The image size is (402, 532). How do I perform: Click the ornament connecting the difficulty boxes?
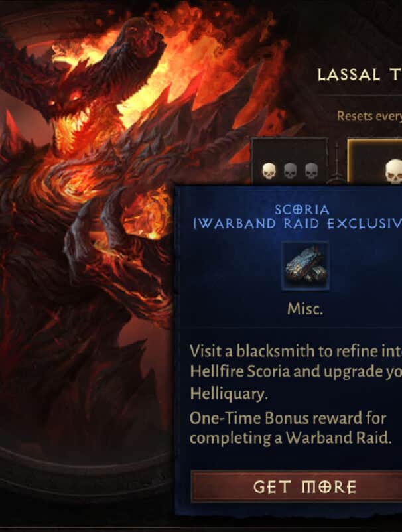point(337,163)
